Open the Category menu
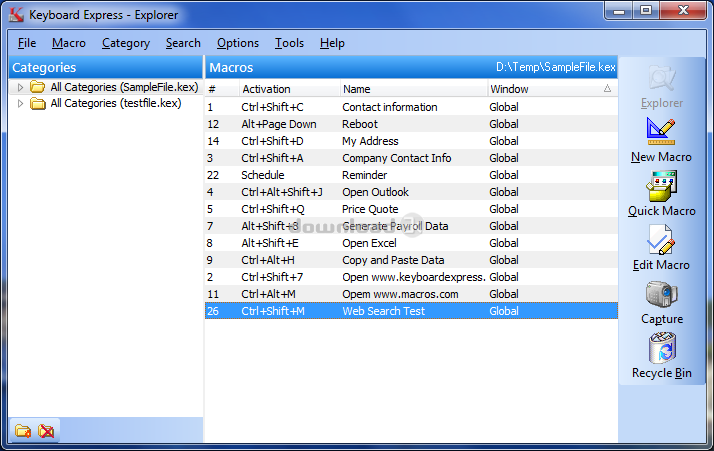714x451 pixels. click(x=126, y=43)
